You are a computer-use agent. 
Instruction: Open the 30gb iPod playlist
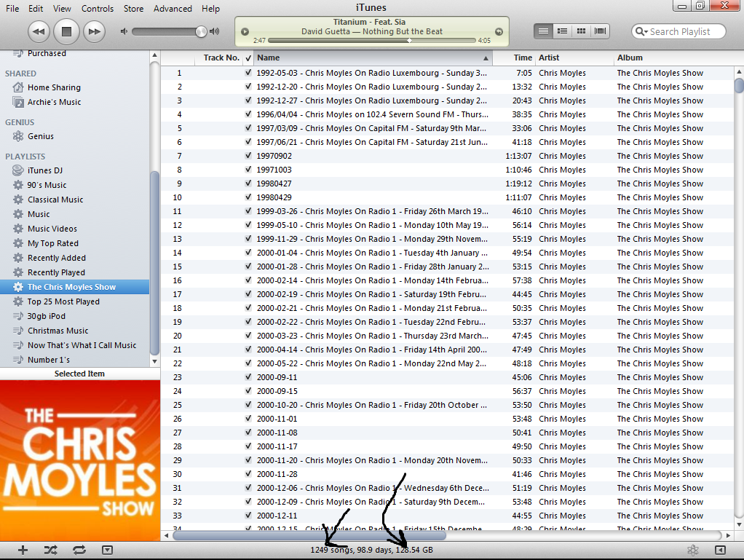(x=47, y=316)
